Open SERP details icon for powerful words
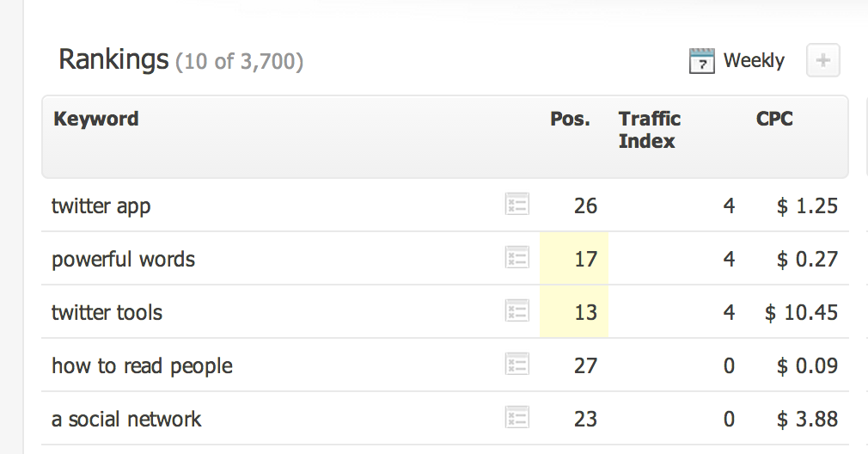The width and height of the screenshot is (868, 454). pos(517,257)
